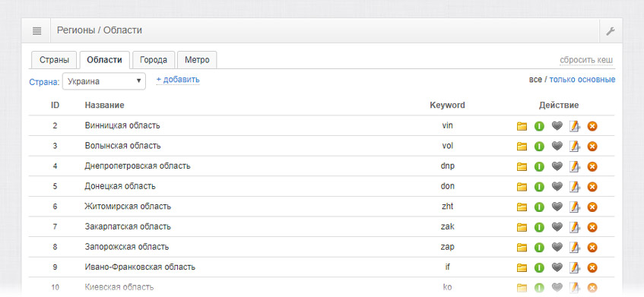Show все regions filter

535,80
